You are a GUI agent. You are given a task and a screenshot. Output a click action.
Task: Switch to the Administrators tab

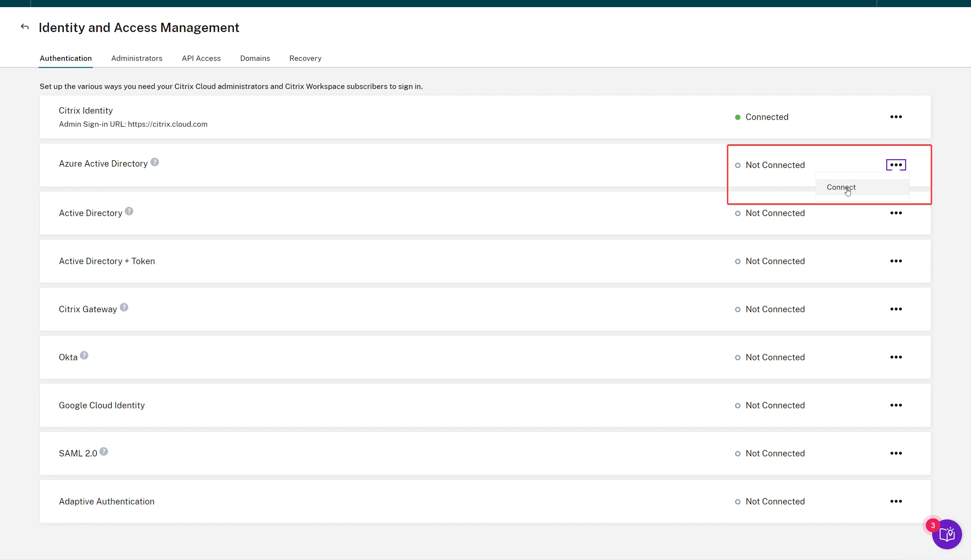[137, 58]
